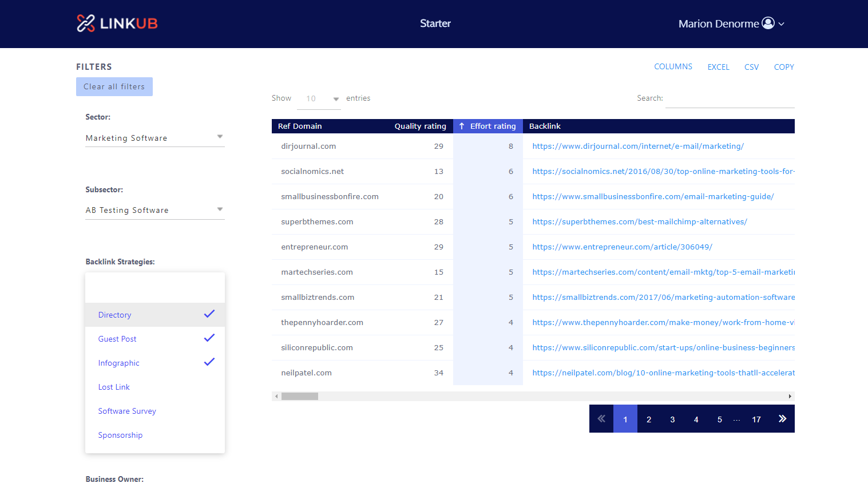Select the dirjournal.com domain cell
The width and height of the screenshot is (868, 487).
(x=308, y=146)
